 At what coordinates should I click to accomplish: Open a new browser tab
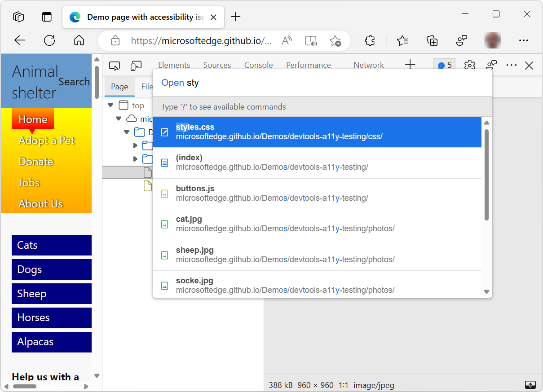tap(236, 17)
